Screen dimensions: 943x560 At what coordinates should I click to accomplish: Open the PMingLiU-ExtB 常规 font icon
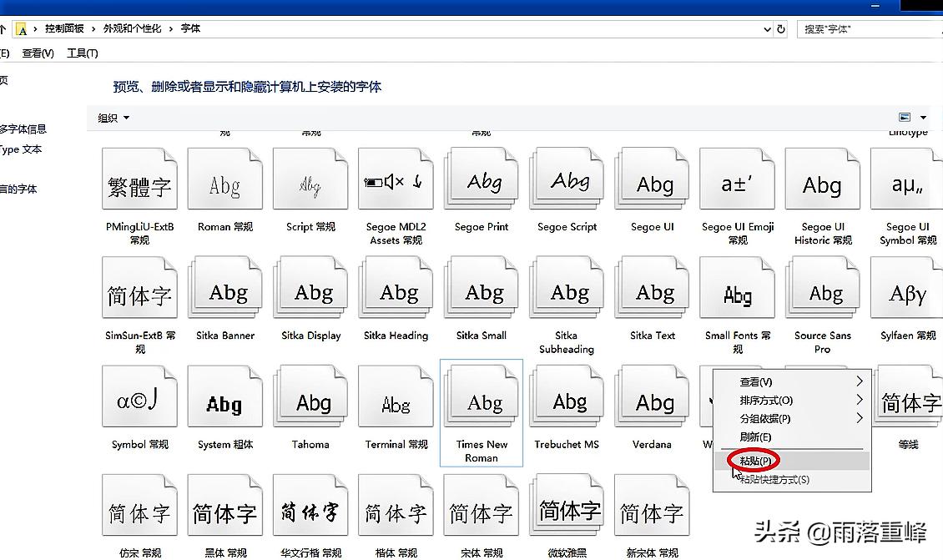139,179
